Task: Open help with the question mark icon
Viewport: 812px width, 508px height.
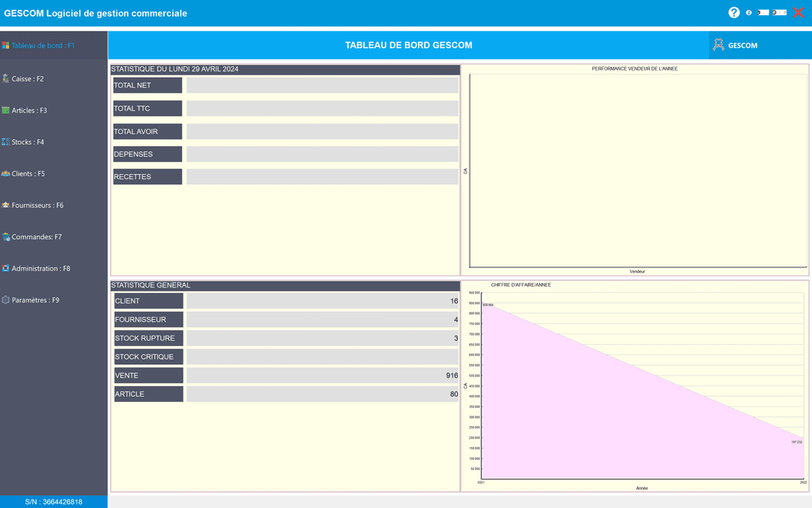Action: 734,13
